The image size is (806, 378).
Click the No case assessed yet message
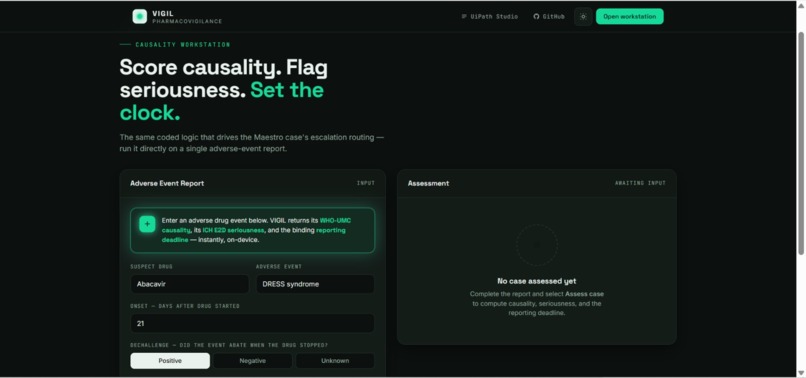(x=537, y=281)
